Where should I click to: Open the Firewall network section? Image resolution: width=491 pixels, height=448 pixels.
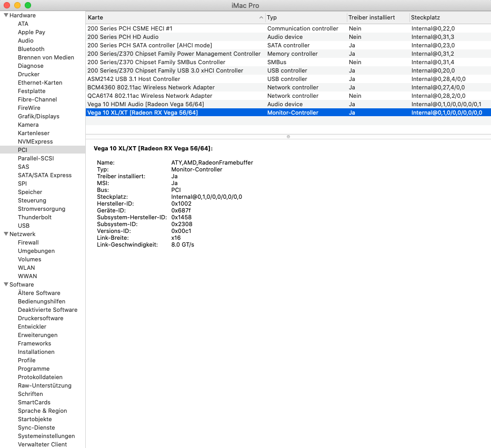pos(28,243)
